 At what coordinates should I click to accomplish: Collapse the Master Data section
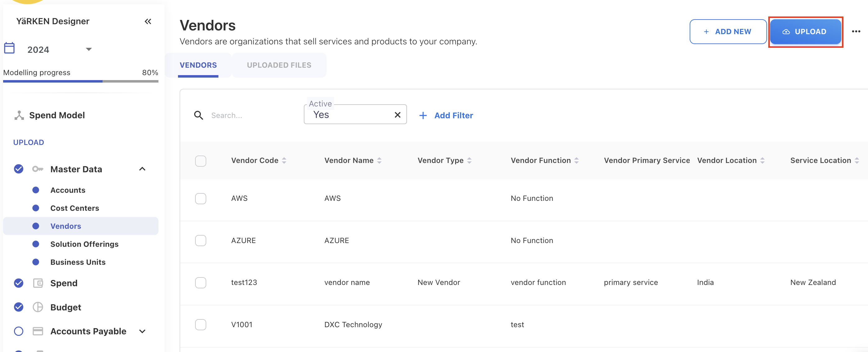142,169
